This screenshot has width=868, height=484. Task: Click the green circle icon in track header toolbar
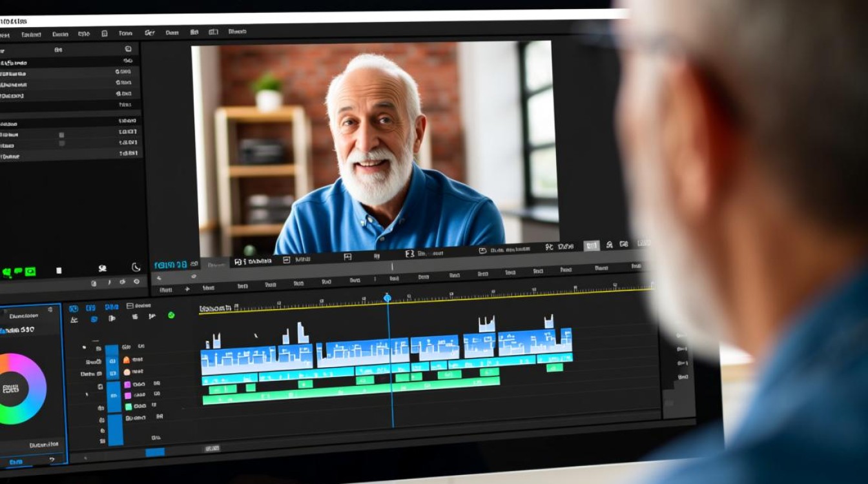(171, 316)
